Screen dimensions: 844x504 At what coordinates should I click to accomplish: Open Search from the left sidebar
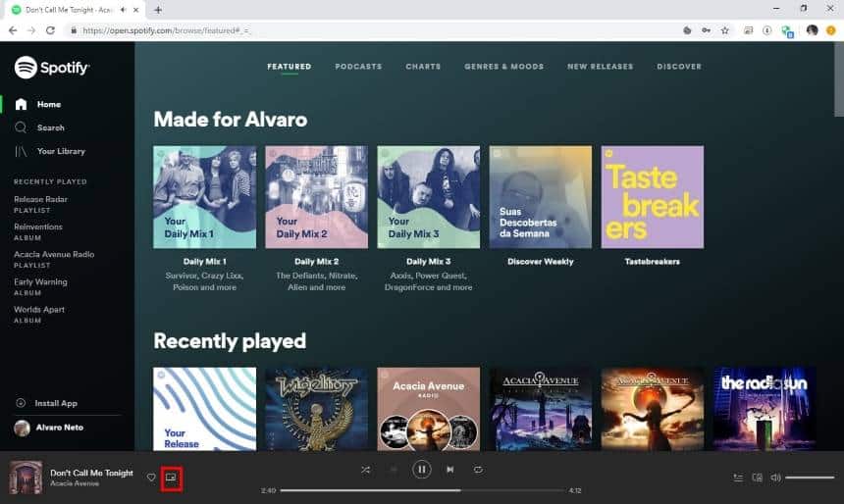tap(40, 127)
